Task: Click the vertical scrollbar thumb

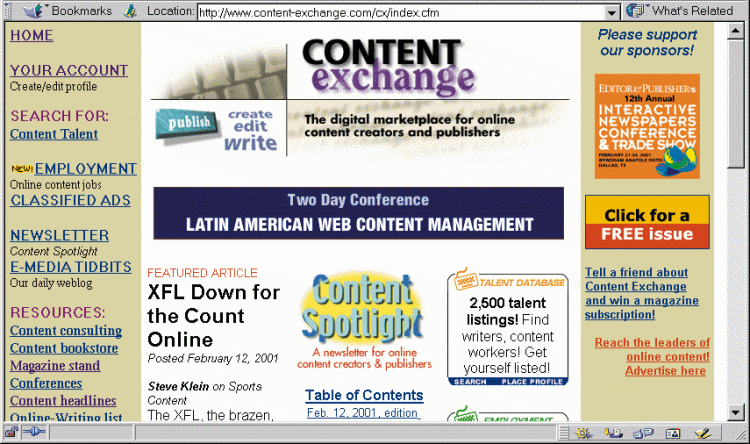Action: point(735,103)
